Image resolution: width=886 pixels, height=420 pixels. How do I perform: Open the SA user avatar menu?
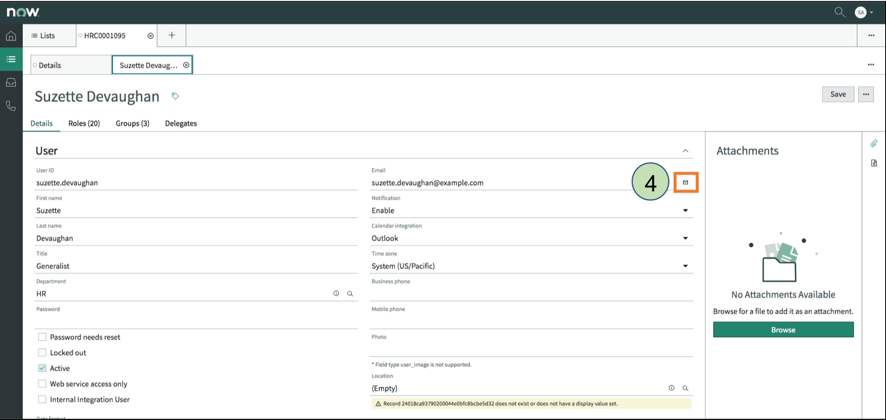[863, 12]
